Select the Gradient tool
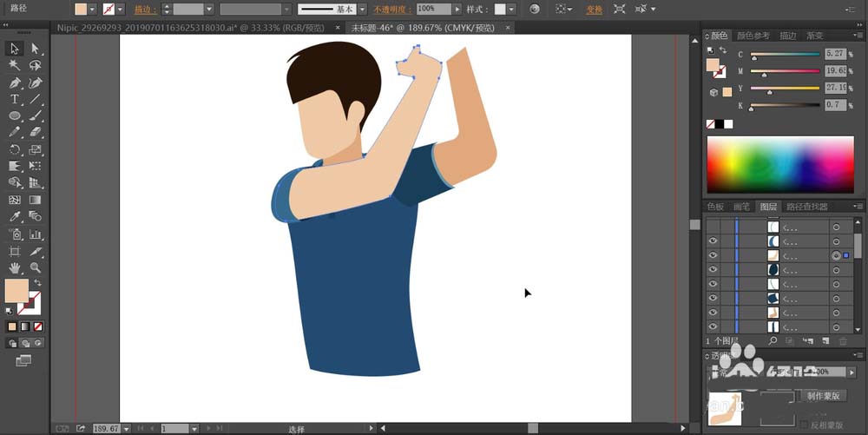868x435 pixels. [x=35, y=200]
